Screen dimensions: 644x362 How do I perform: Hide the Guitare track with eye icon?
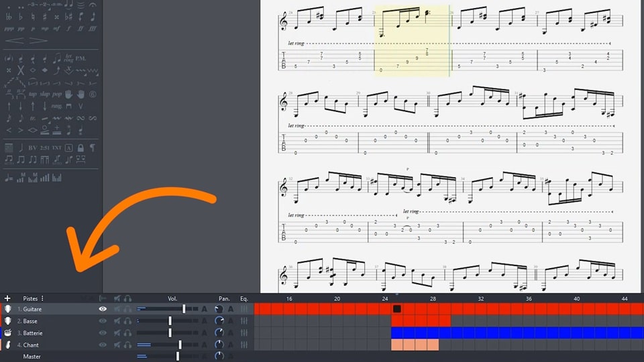pyautogui.click(x=103, y=309)
